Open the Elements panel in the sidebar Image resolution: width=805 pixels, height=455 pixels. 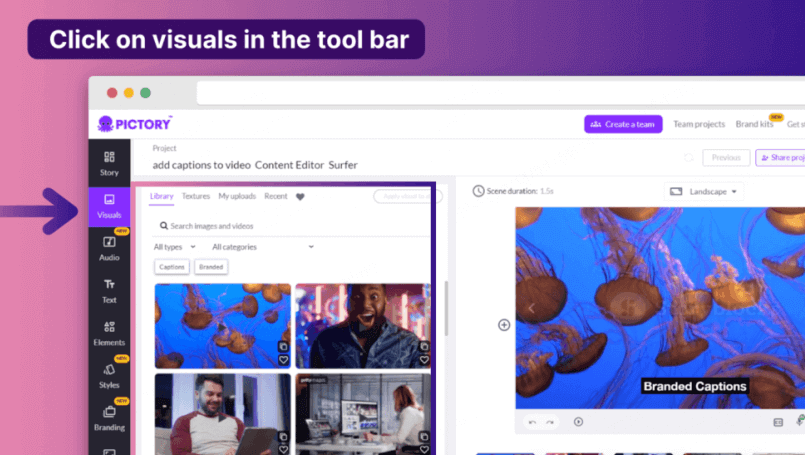click(x=109, y=333)
